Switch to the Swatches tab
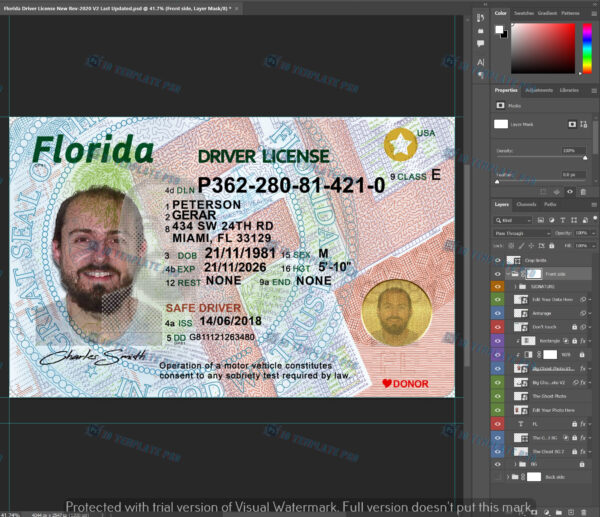The width and height of the screenshot is (600, 517). coord(523,13)
